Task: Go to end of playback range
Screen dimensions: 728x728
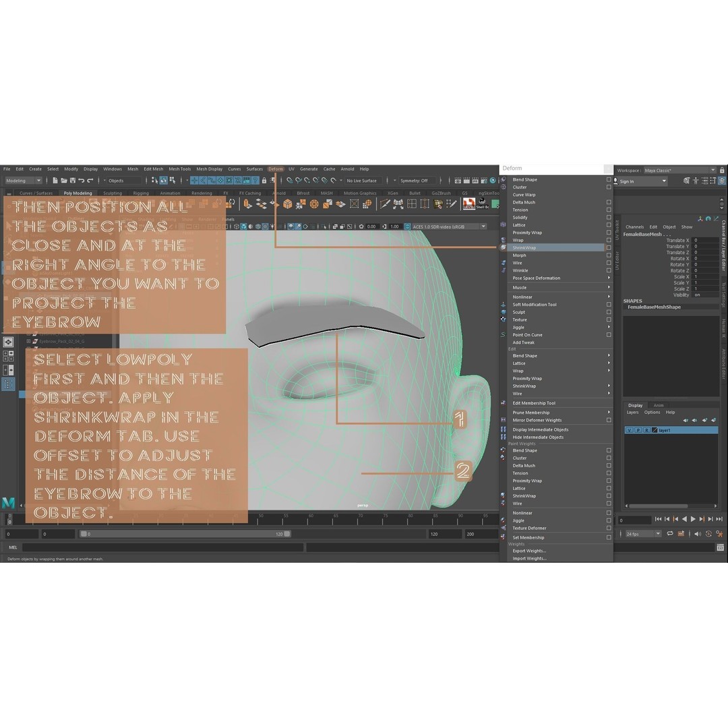Action: (x=719, y=519)
